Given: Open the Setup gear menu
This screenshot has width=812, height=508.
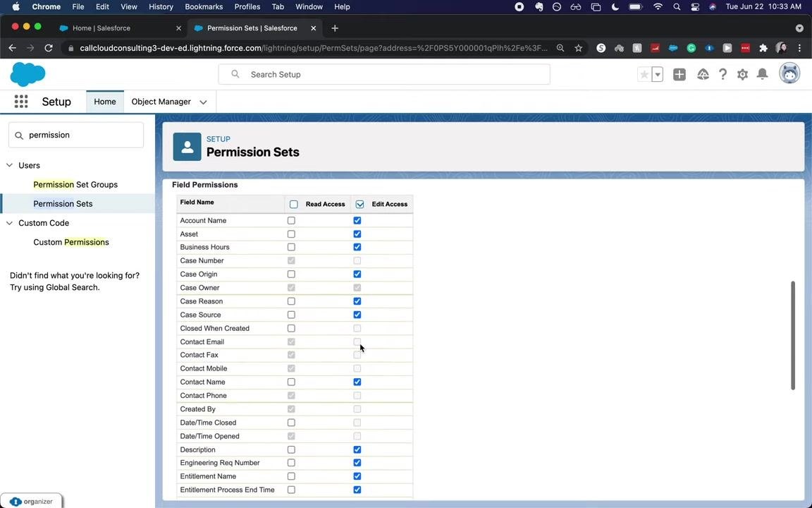Looking at the screenshot, I should tap(743, 75).
